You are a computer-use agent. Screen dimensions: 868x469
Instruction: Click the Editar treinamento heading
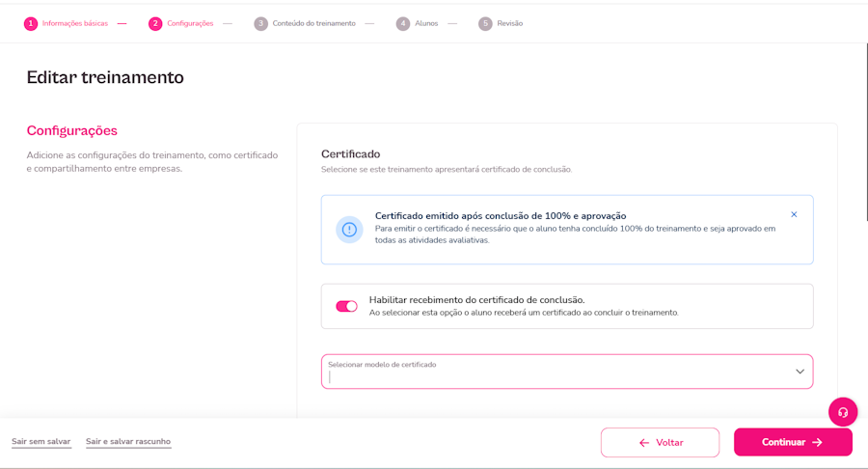105,77
